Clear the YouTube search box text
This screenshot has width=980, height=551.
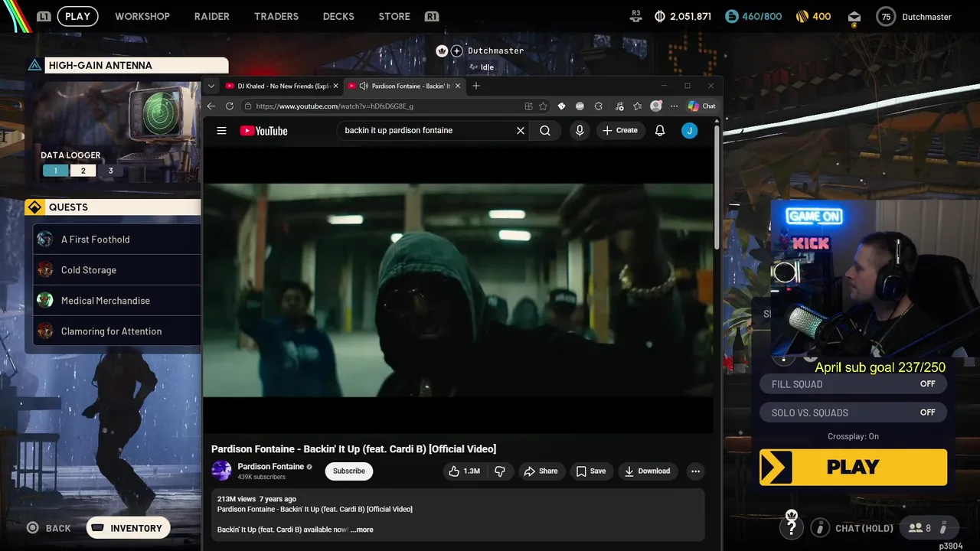(x=521, y=131)
